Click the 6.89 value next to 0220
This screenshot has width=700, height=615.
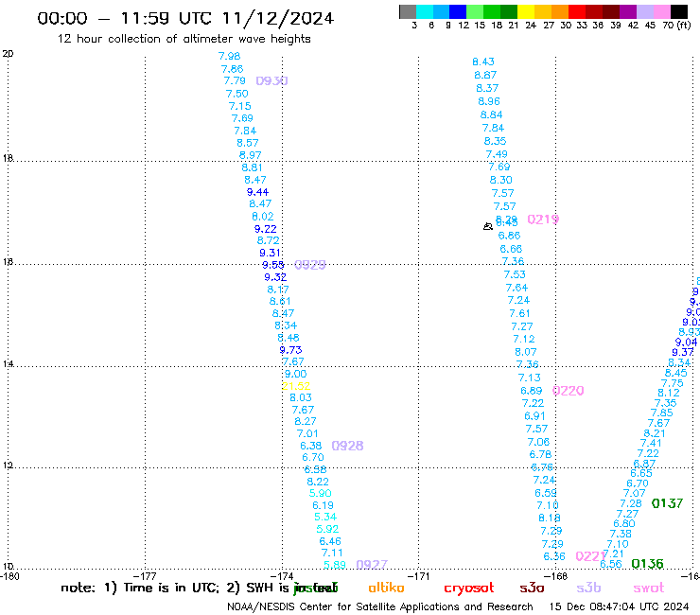tap(532, 391)
